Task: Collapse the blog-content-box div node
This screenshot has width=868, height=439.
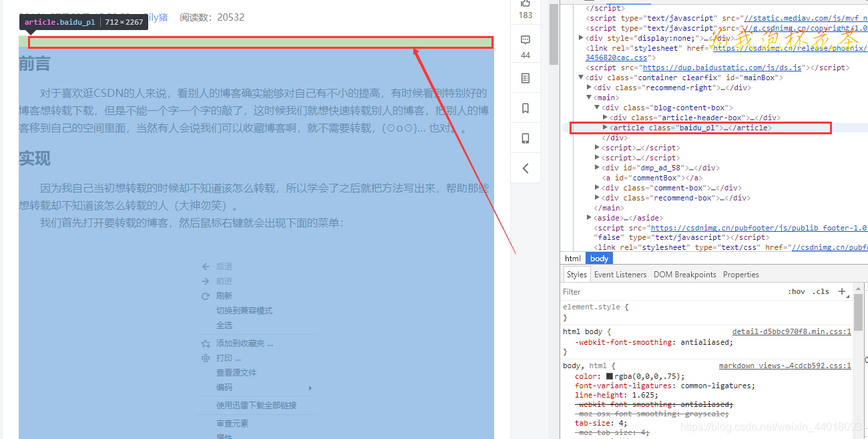Action: pos(597,108)
